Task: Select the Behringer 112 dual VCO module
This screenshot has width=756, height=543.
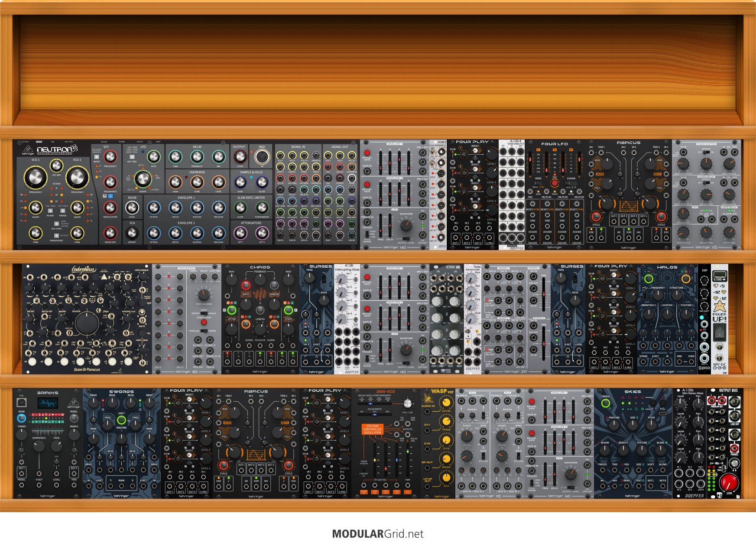Action: (490, 443)
